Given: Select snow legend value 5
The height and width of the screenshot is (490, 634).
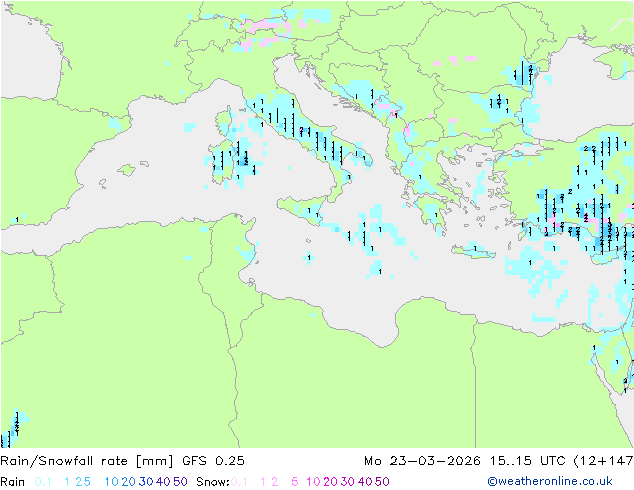Looking at the screenshot, I should 295,482.
